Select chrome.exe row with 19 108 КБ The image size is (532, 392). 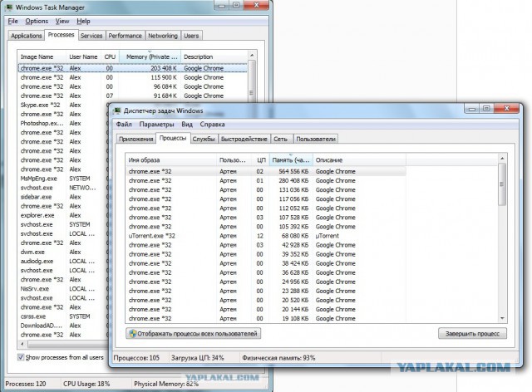click(266, 318)
